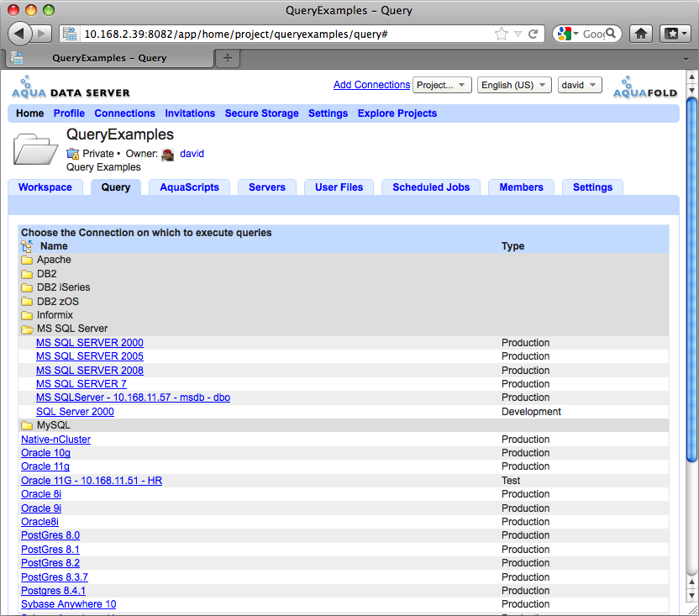This screenshot has height=616, width=699.
Task: Choose the PostGres 8.3.7 connection
Action: coord(55,577)
